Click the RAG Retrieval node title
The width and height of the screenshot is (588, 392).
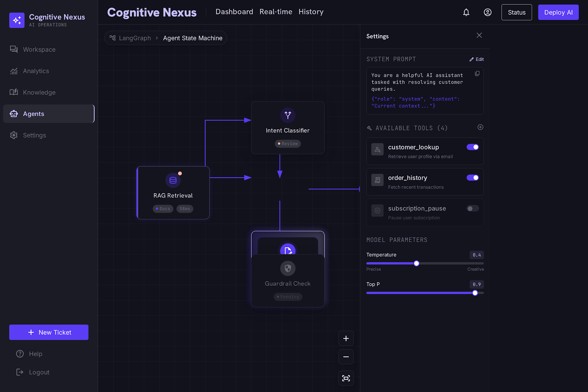173,195
